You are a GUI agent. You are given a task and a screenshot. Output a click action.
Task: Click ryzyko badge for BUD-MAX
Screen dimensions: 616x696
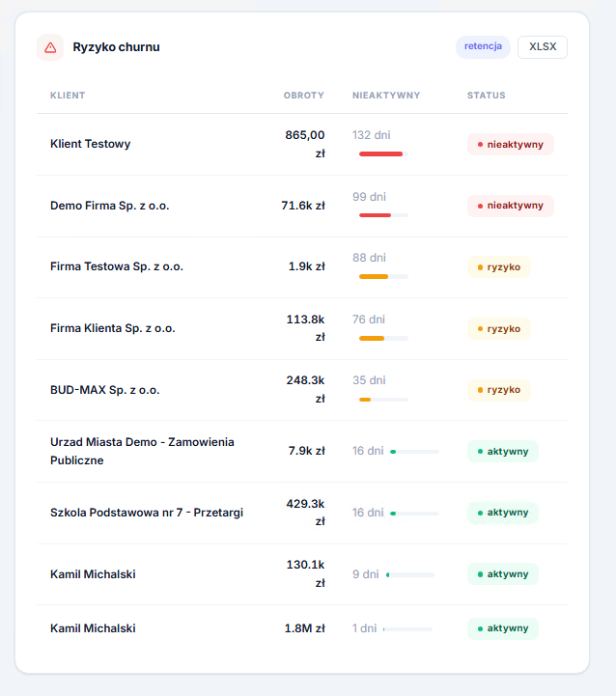pos(498,390)
